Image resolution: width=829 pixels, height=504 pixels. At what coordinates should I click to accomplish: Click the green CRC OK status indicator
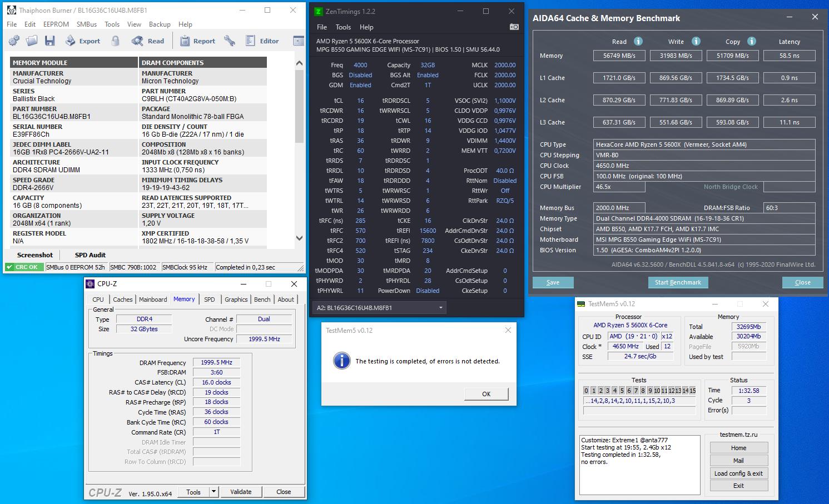pos(24,267)
